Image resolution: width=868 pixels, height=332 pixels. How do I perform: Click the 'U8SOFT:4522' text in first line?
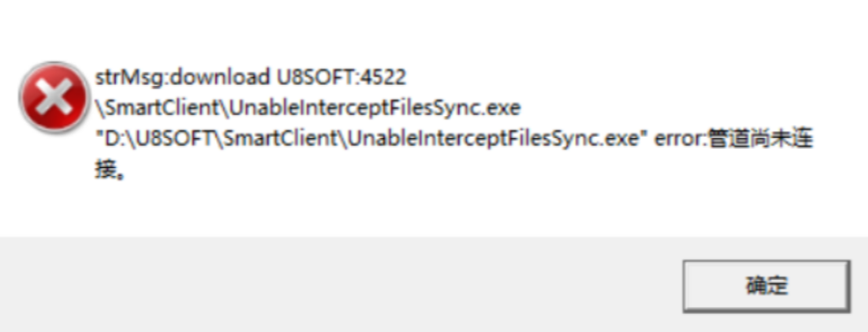[x=341, y=77]
